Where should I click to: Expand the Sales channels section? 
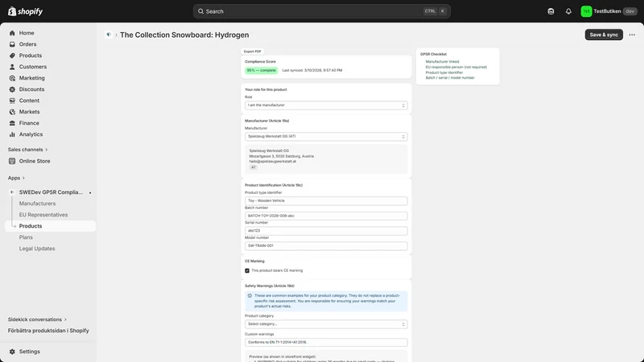coord(27,150)
